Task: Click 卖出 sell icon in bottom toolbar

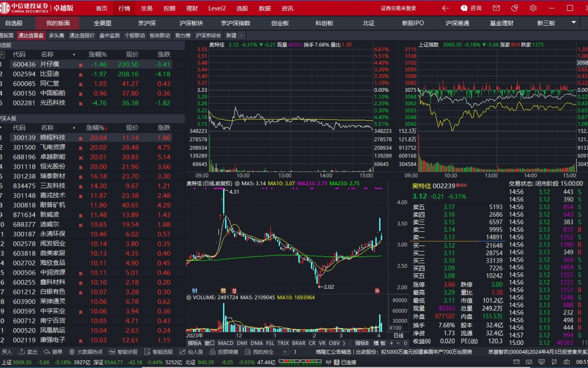Action: point(28,352)
